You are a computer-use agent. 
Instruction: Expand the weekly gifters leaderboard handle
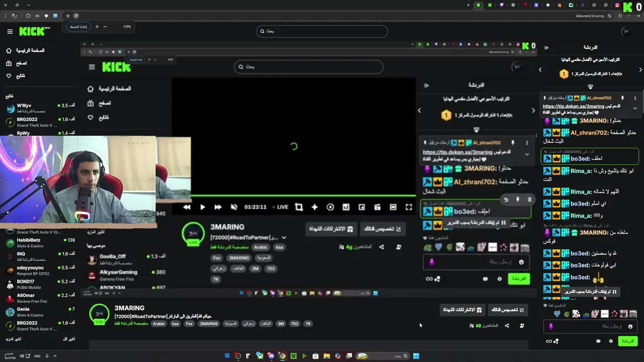click(x=590, y=86)
